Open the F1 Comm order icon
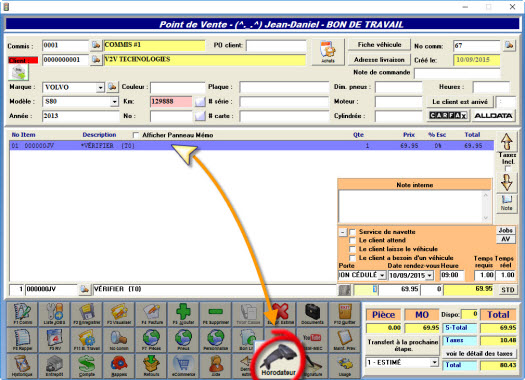The height and width of the screenshot is (380, 525). tap(22, 314)
